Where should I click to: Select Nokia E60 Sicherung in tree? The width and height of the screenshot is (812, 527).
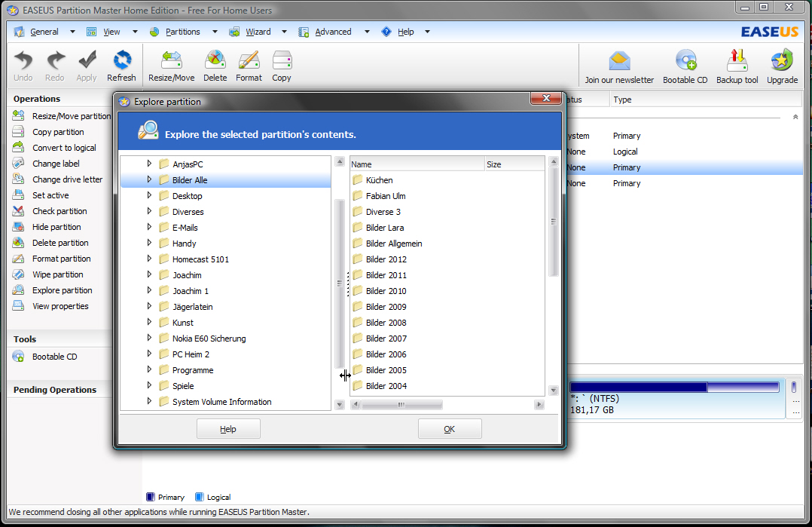[209, 339]
